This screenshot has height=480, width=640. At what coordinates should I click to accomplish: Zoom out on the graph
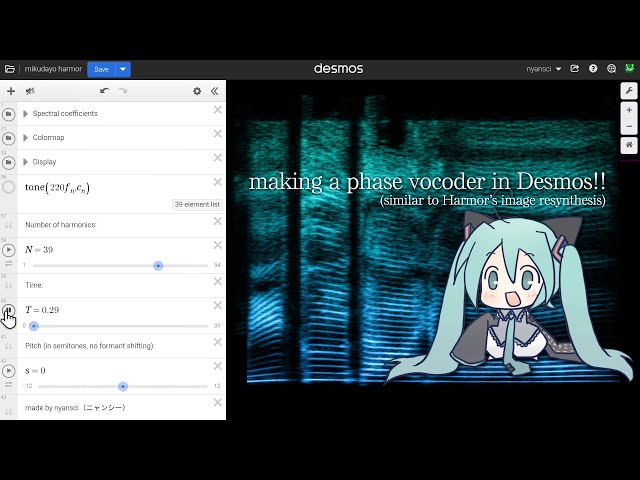point(629,126)
